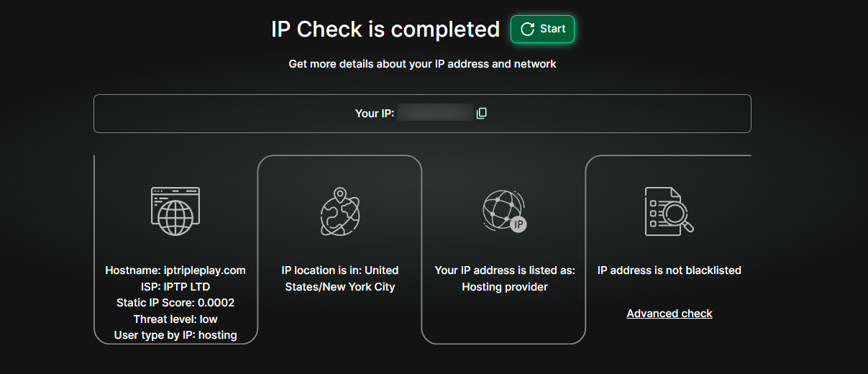
Task: Click the Hosting provider listing text
Action: [x=505, y=287]
